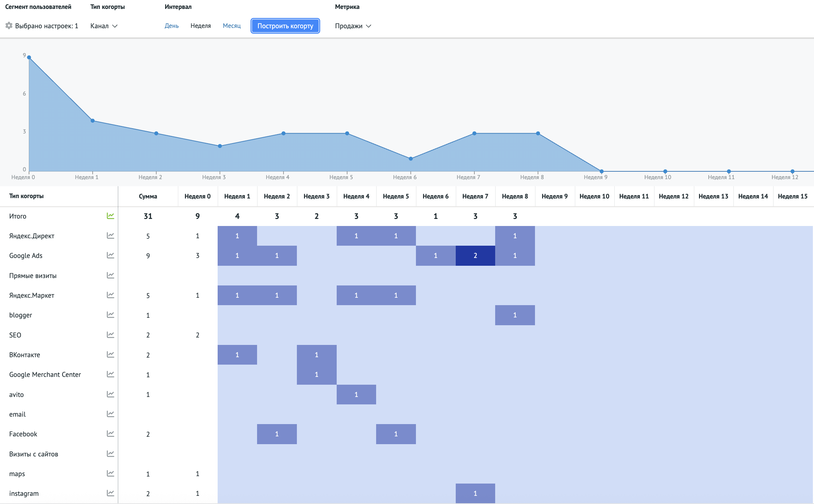814x504 pixels.
Task: Open Выбрано настроек: 1 segment selector
Action: [47, 26]
